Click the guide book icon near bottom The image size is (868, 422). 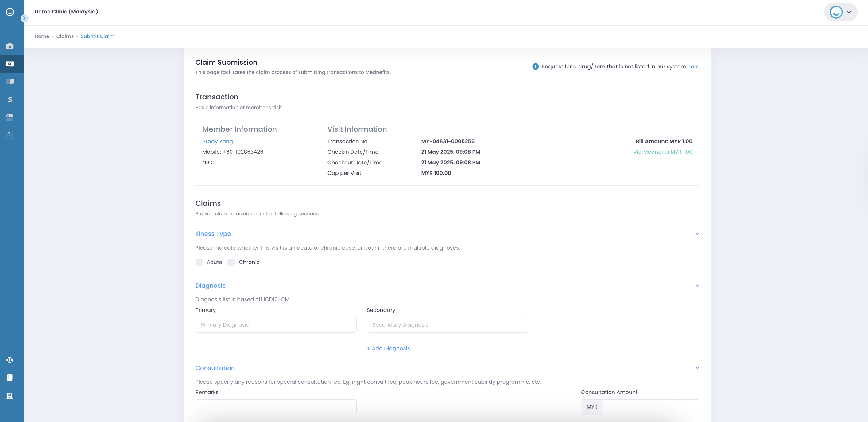(x=10, y=378)
